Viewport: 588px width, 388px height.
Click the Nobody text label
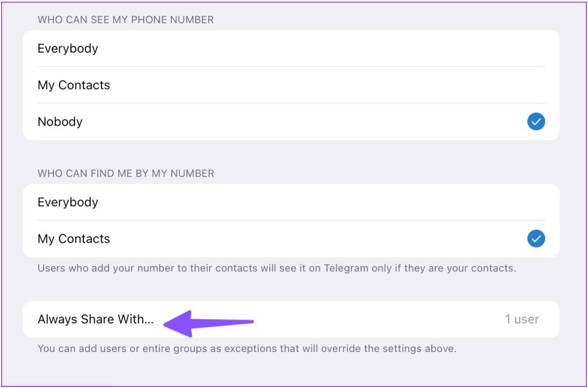tap(60, 122)
